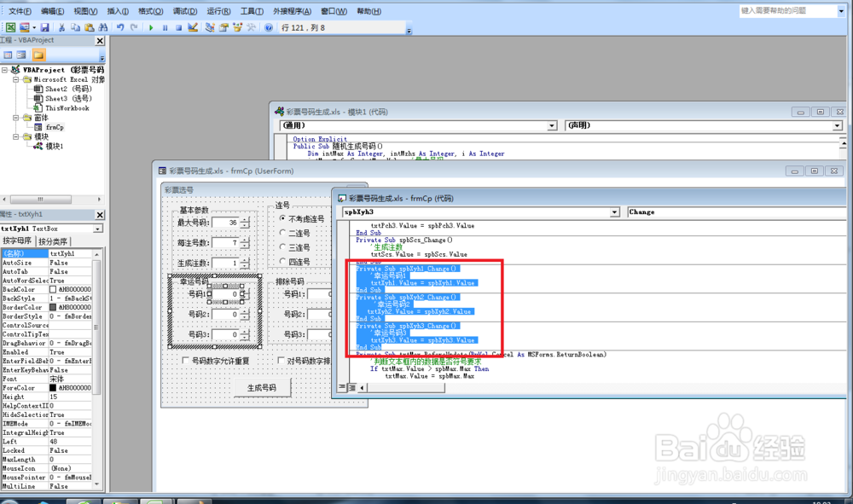Click the 生成号码 button on the form

[262, 388]
